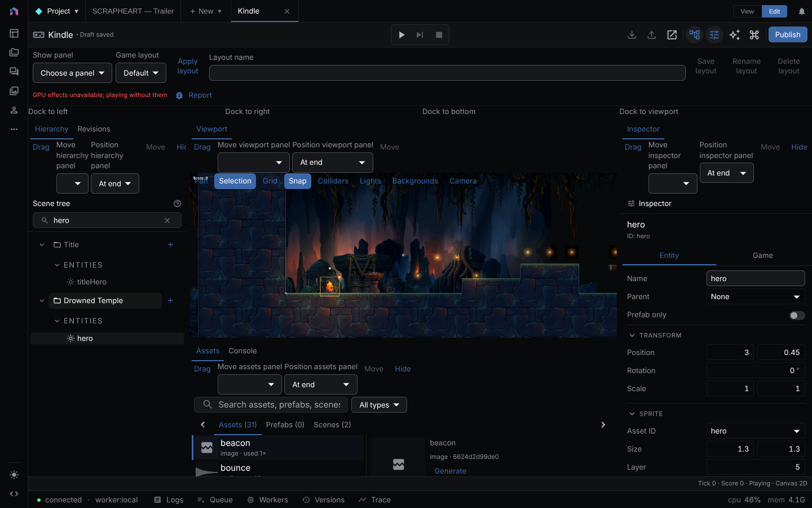This screenshot has height=508, width=812.
Task: Open Game layout Default dropdown
Action: tap(141, 73)
